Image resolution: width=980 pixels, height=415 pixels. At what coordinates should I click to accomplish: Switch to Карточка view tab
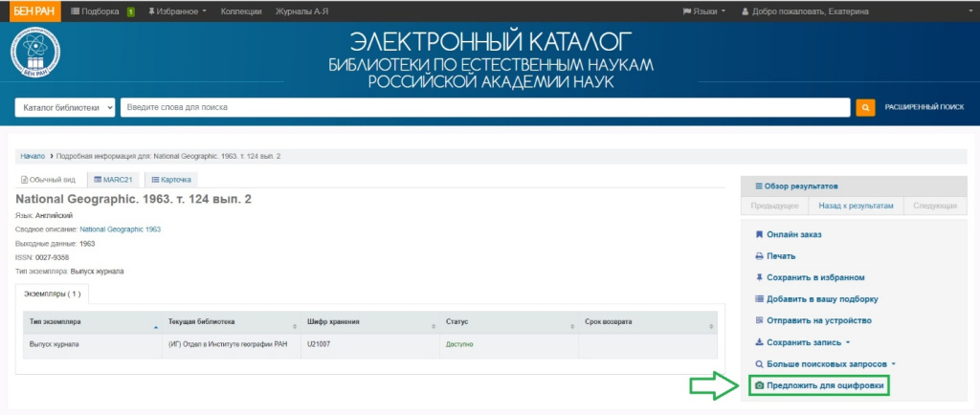tap(171, 180)
